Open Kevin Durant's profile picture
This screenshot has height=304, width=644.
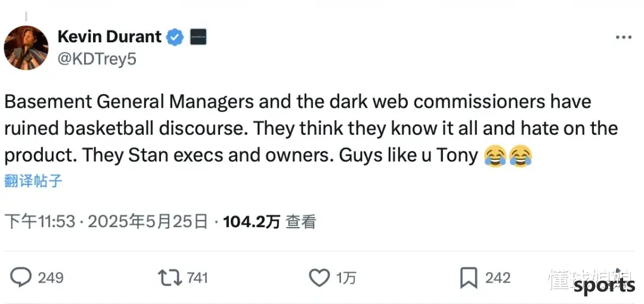click(26, 48)
